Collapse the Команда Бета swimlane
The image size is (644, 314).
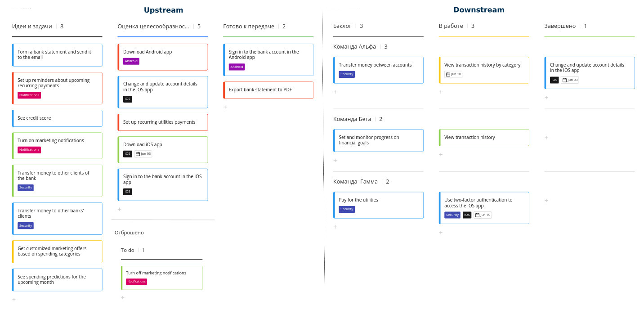pos(352,119)
